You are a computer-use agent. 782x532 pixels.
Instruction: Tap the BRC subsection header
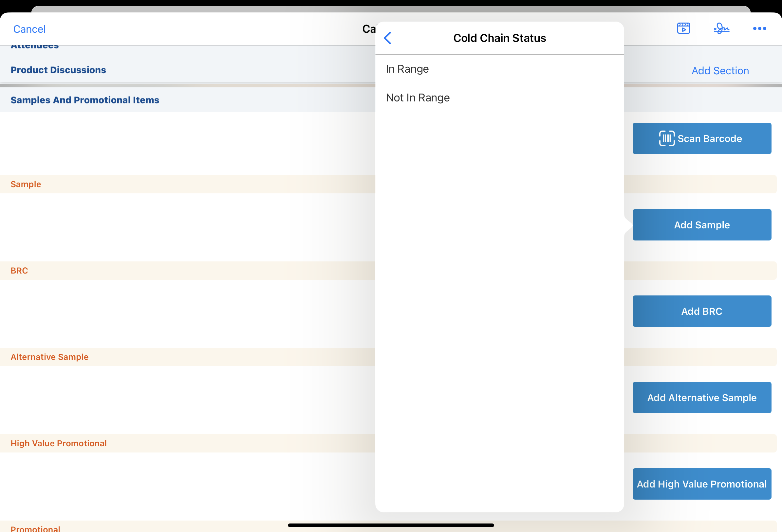pyautogui.click(x=19, y=271)
